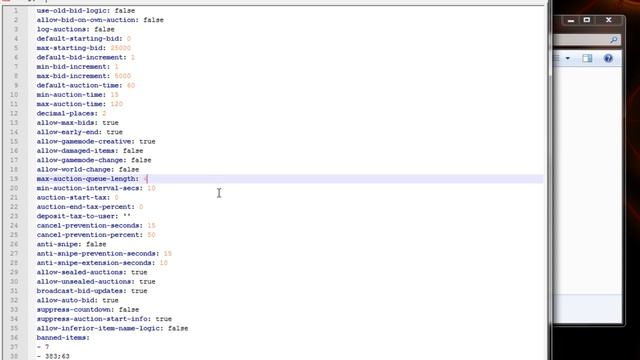Click the line "default-bid-increment"
640x360 pixels.
point(86,58)
